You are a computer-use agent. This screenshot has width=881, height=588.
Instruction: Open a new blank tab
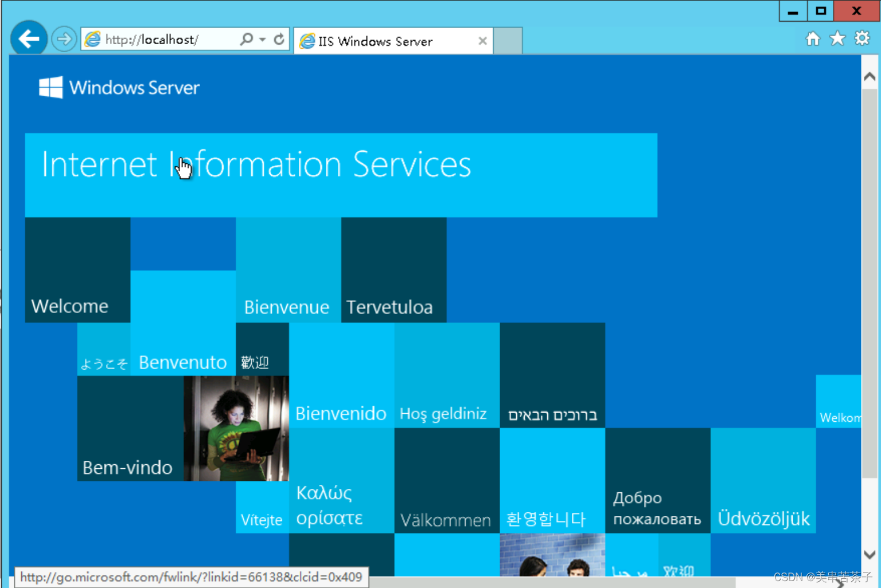point(508,41)
